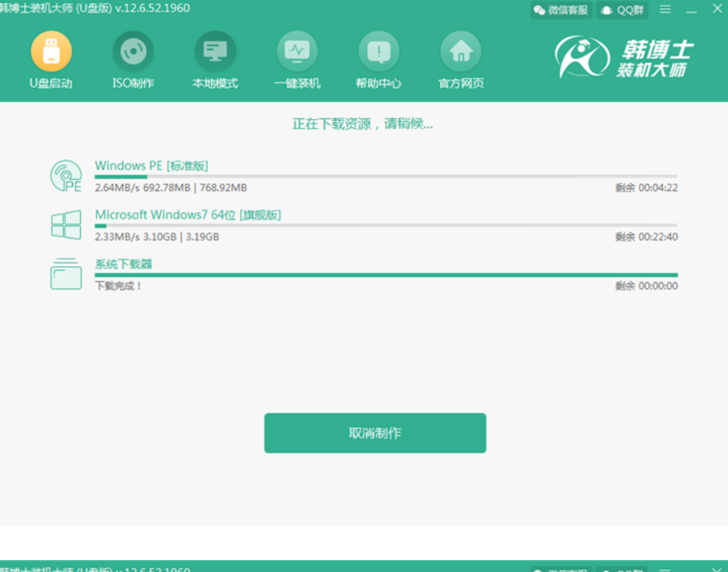Image resolution: width=728 pixels, height=572 pixels.
Task: Select the Windows PE [标准版] title
Action: tap(152, 166)
